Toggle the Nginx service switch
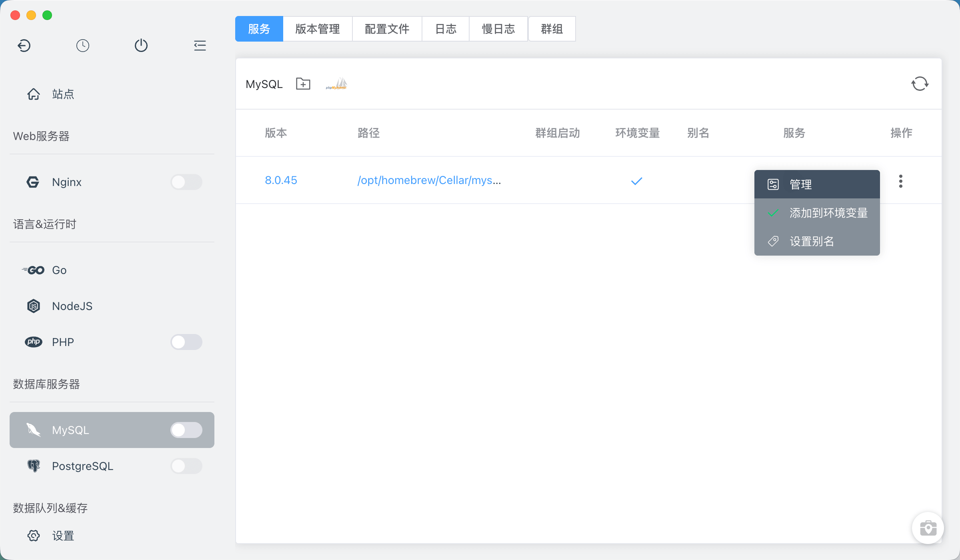Image resolution: width=960 pixels, height=560 pixels. (x=186, y=182)
